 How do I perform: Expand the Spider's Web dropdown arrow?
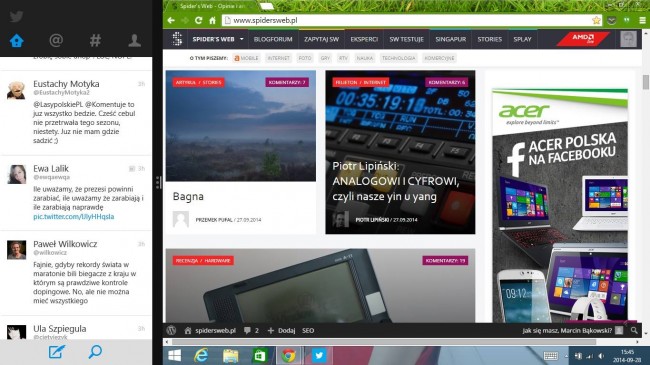tap(242, 39)
